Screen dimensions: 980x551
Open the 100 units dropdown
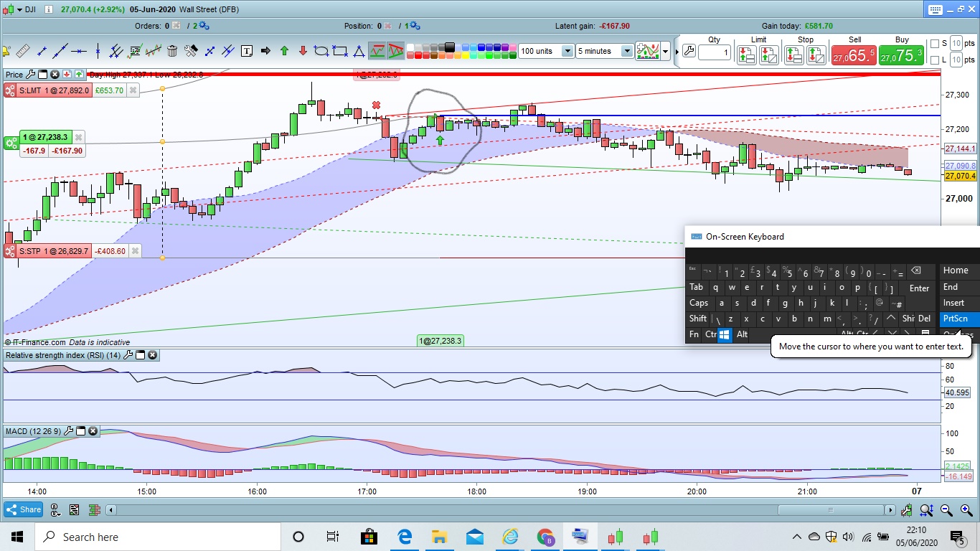point(567,51)
